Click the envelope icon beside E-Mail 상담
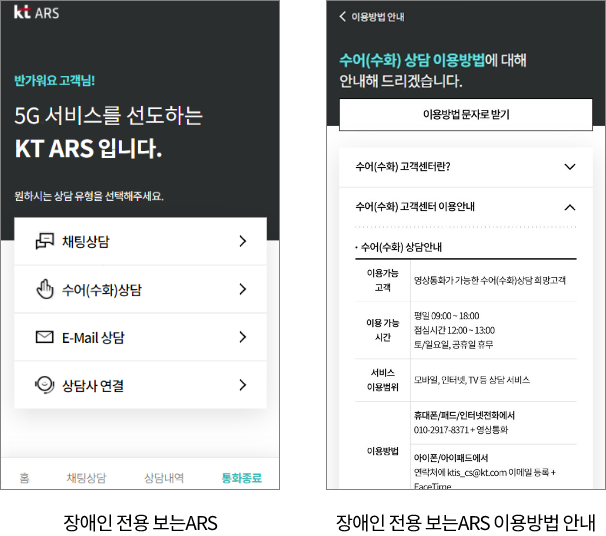Viewport: 606px width, 536px height. click(x=44, y=337)
